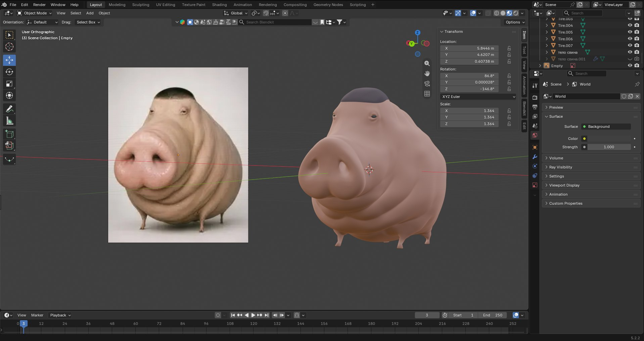Viewport: 644px width, 341px height.
Task: Toggle X location lock
Action: [x=509, y=48]
